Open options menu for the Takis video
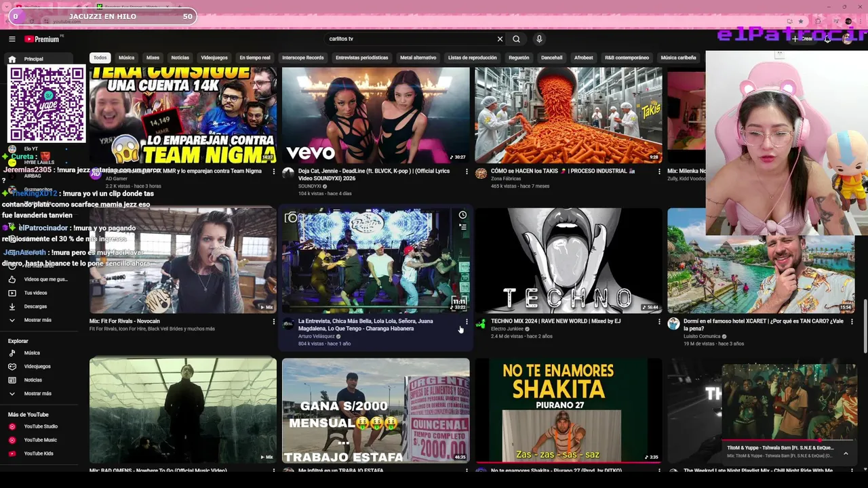This screenshot has height=488, width=868. [659, 171]
